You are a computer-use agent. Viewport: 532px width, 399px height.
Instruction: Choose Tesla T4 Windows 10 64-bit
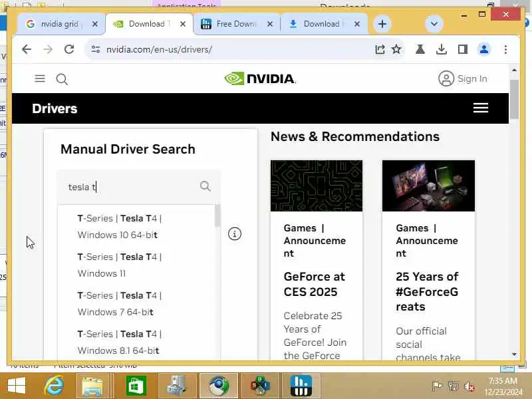[x=119, y=226]
